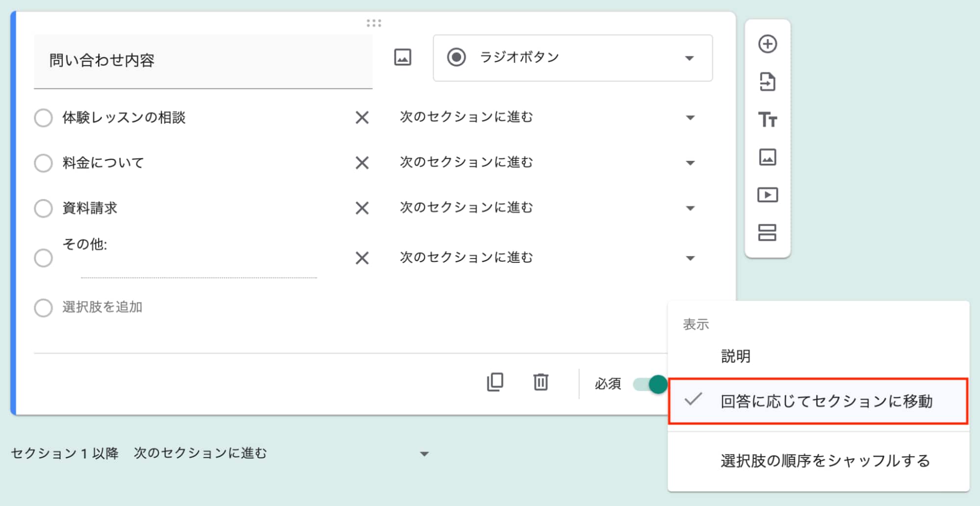Add a new question from the side toolbar
The width and height of the screenshot is (980, 506).
(767, 44)
